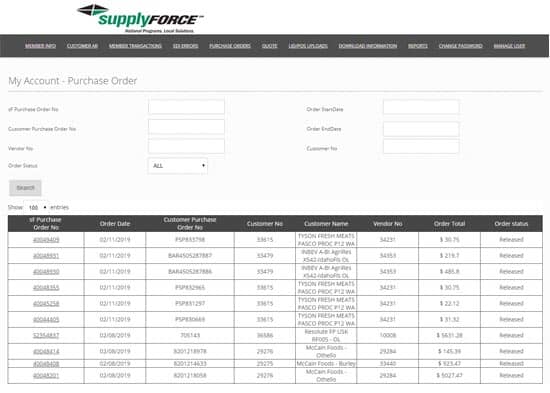Choose Change Password in navigation
The image size is (550, 393).
(x=461, y=46)
